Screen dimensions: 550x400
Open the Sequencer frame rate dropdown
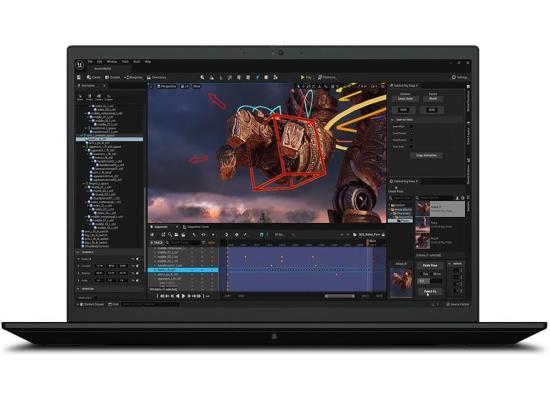tap(281, 234)
